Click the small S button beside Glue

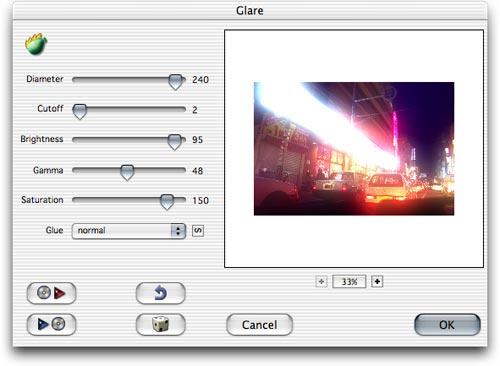pos(198,230)
